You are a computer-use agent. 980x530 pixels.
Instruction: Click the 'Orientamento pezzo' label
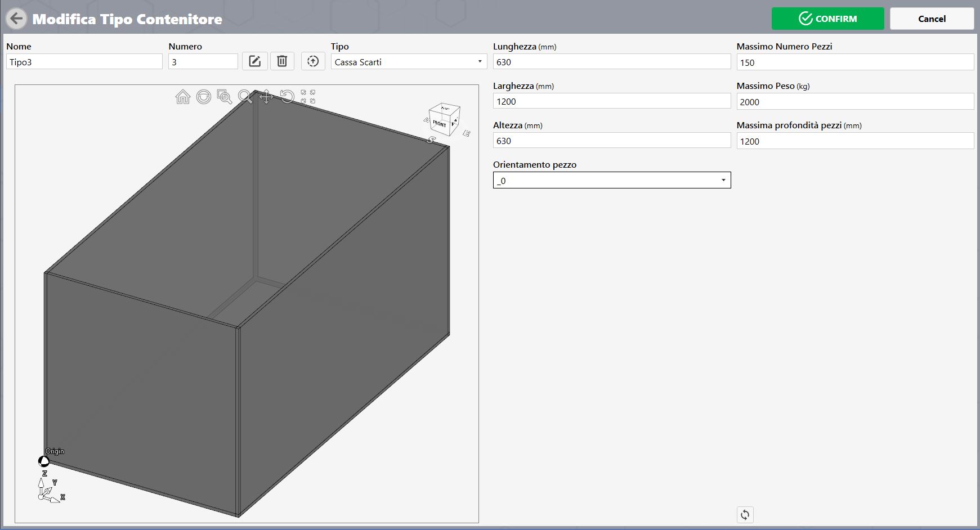click(535, 165)
